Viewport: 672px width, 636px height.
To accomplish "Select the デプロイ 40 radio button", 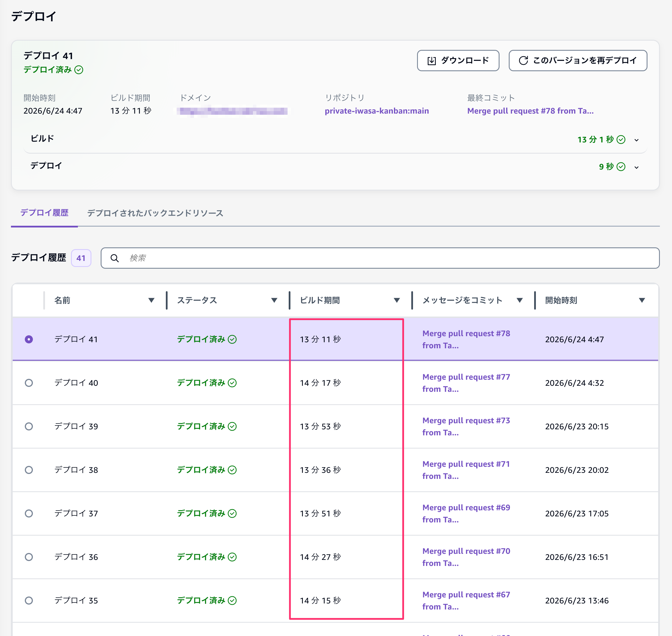I will (29, 383).
